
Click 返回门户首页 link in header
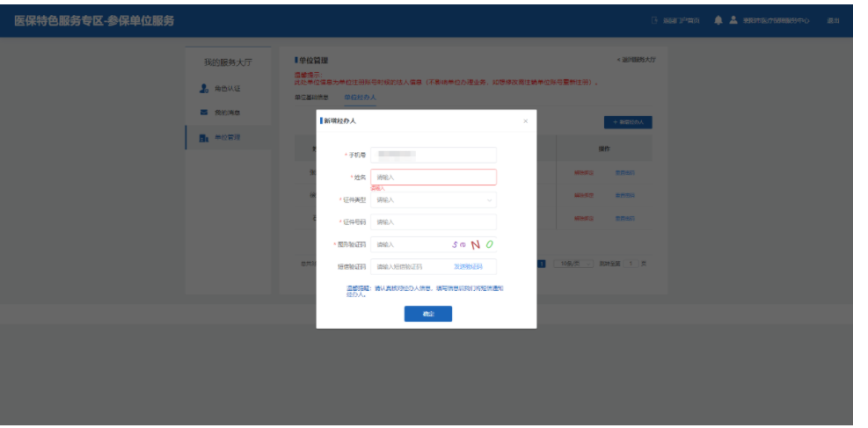(682, 20)
